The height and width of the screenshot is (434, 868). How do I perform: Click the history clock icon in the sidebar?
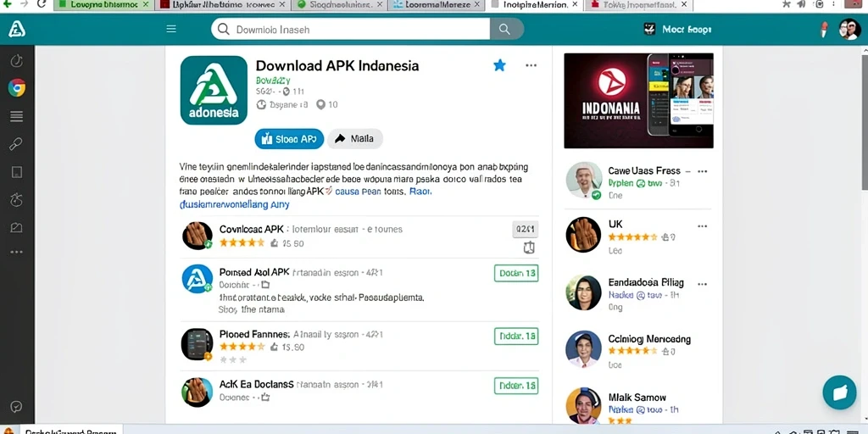(17, 60)
